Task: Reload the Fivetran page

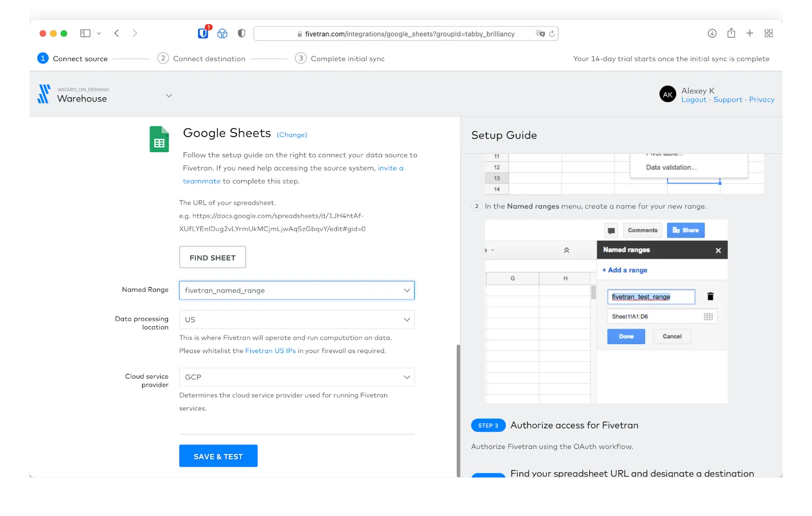Action: pyautogui.click(x=552, y=33)
